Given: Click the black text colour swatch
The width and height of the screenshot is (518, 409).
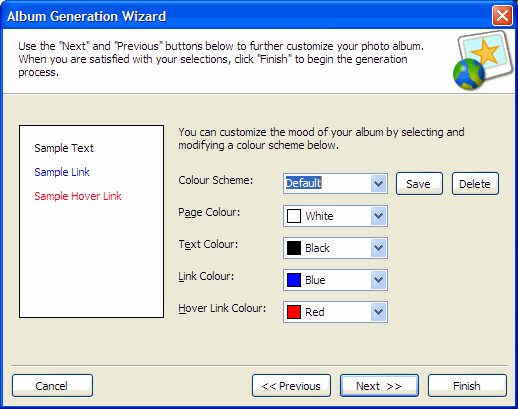Looking at the screenshot, I should (294, 248).
